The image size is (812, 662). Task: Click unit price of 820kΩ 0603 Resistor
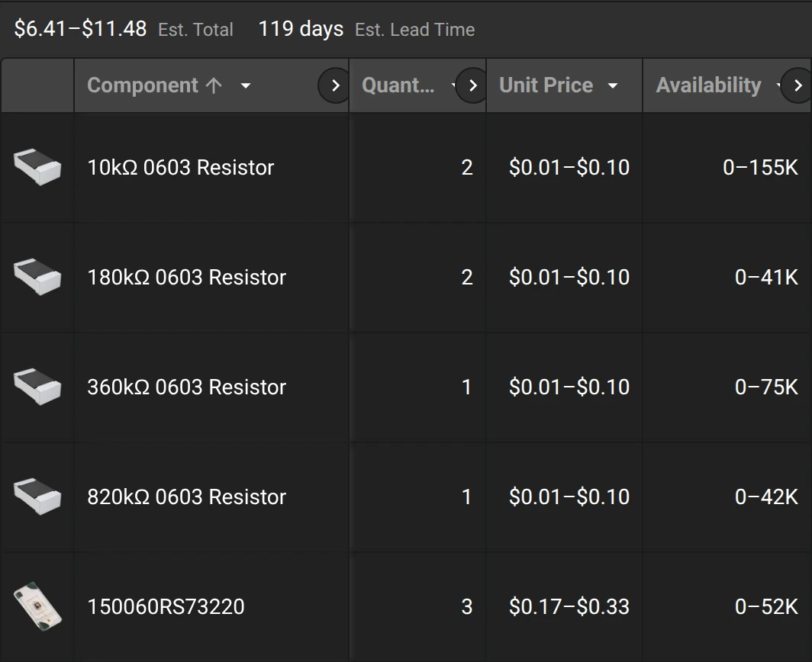tap(569, 497)
